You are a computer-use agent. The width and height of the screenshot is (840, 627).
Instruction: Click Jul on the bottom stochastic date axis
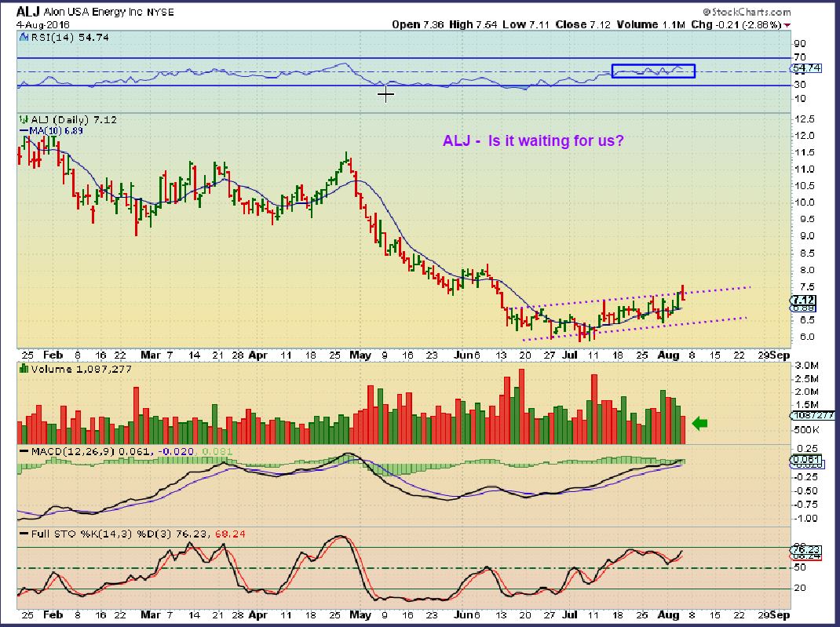click(x=569, y=615)
